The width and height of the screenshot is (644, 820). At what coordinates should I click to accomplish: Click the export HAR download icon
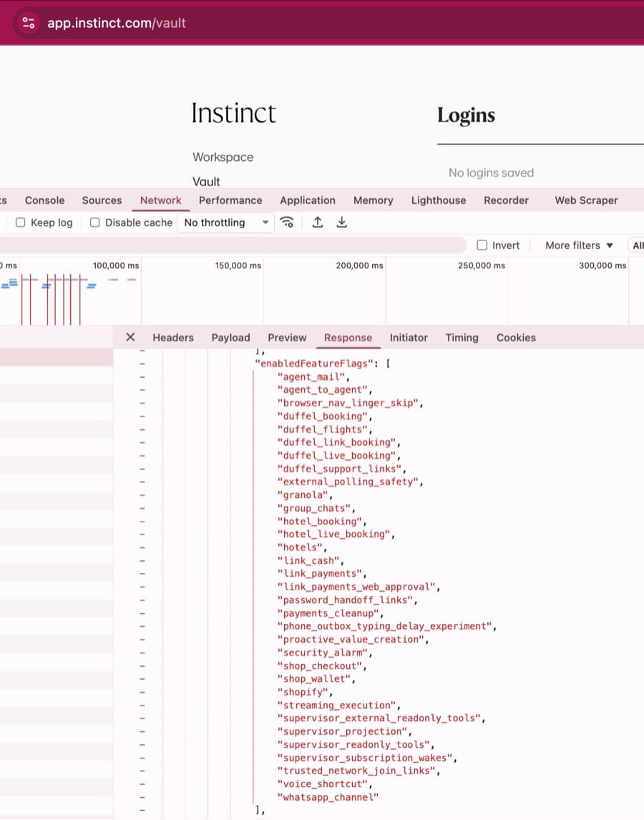tap(341, 223)
